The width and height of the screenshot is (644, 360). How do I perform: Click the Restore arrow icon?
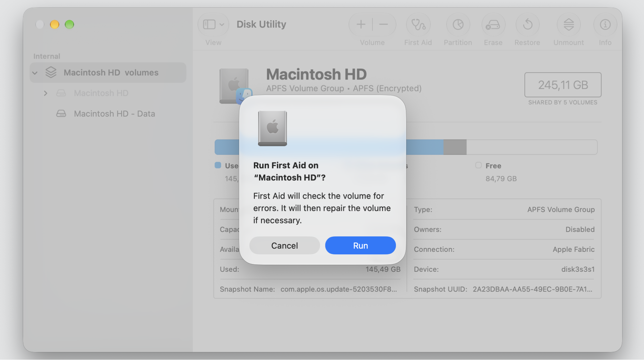pyautogui.click(x=527, y=24)
